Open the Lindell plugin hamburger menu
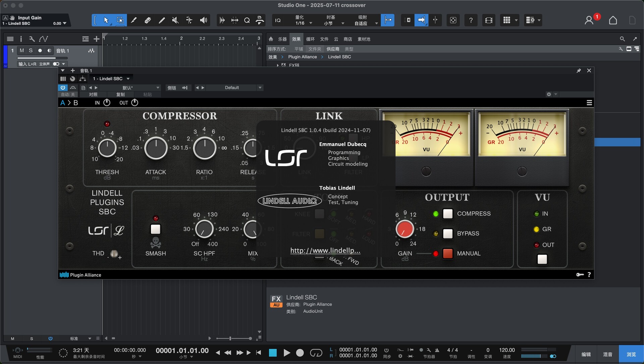The image size is (644, 364). point(589,103)
